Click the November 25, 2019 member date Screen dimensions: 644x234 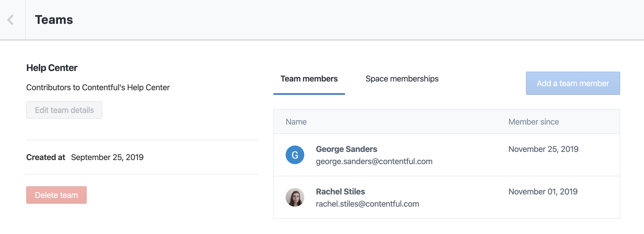tap(543, 149)
